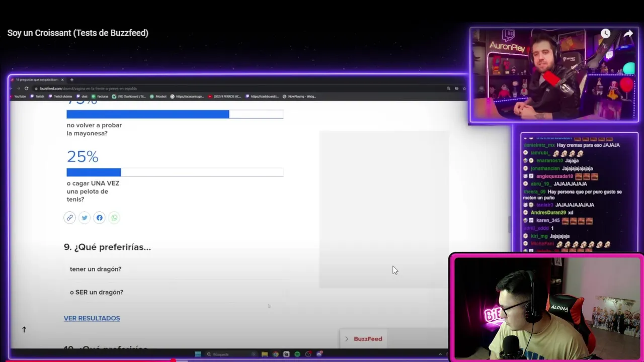
Task: Click karen_345's chat message
Action: [x=558, y=221]
